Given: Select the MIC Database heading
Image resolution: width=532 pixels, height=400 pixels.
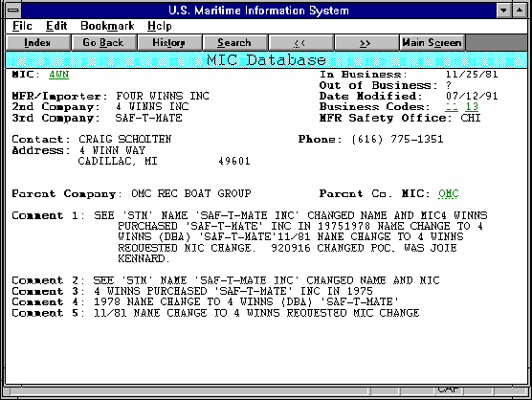Looking at the screenshot, I should coord(266,60).
